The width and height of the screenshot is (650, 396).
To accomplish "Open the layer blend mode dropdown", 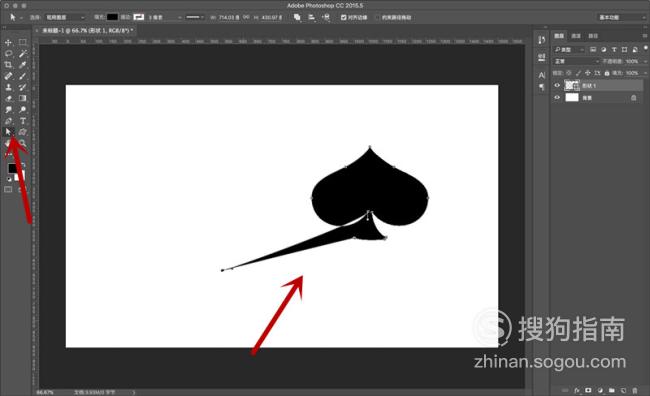I will coord(577,61).
